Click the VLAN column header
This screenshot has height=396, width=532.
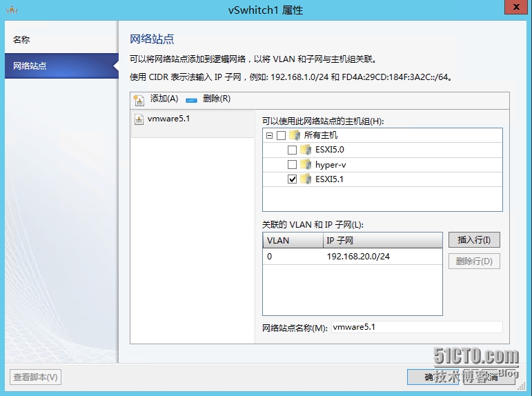pos(293,241)
